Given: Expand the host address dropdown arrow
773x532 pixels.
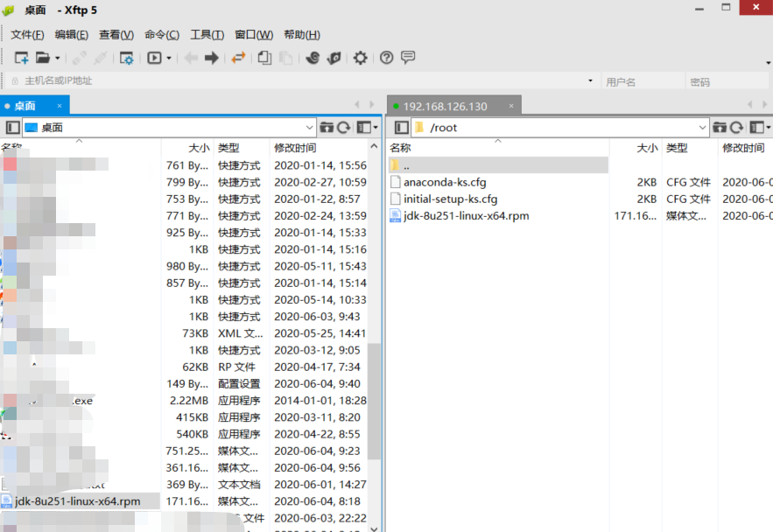Looking at the screenshot, I should 590,80.
